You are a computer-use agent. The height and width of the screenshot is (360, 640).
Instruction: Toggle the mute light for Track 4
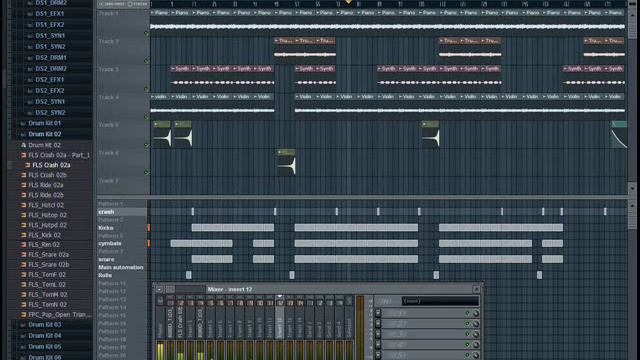(147, 117)
